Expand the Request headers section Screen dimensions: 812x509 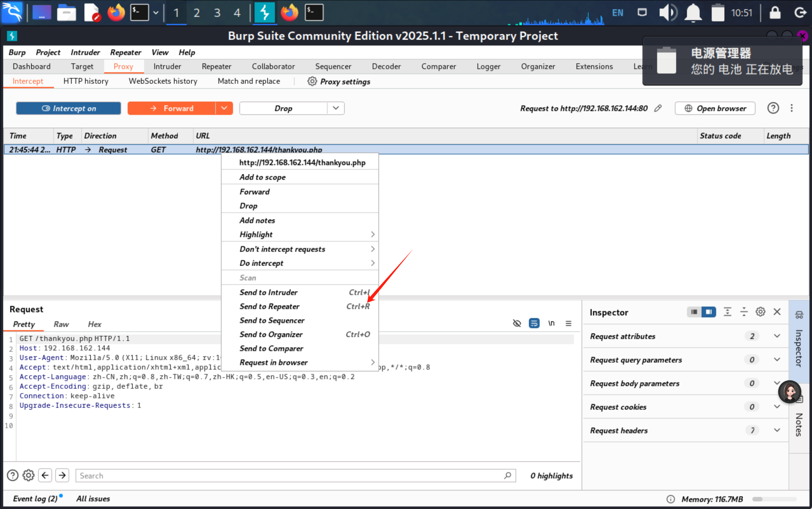click(777, 430)
